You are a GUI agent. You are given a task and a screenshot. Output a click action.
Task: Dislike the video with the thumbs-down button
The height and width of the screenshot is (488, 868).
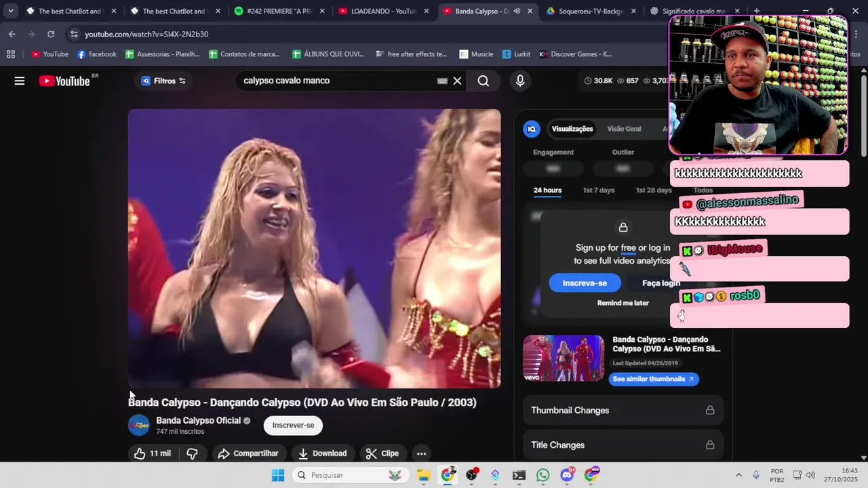tap(193, 453)
